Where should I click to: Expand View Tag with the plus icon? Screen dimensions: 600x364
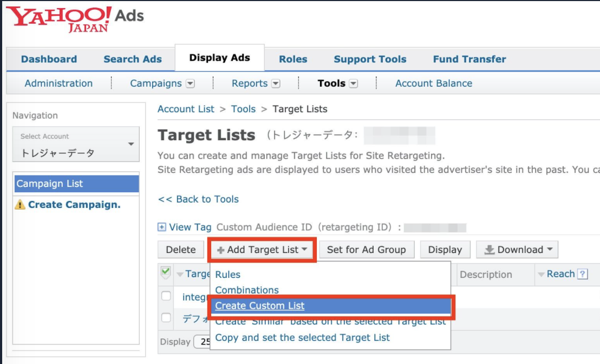pyautogui.click(x=162, y=227)
